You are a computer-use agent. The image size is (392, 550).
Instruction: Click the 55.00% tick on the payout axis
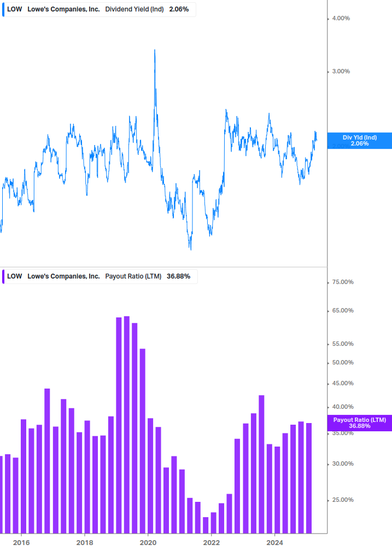click(343, 344)
